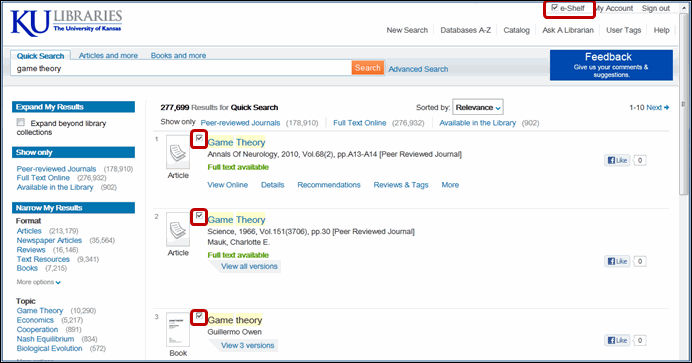This screenshot has width=692, height=363.
Task: Click article icon for result 2
Action: (178, 229)
